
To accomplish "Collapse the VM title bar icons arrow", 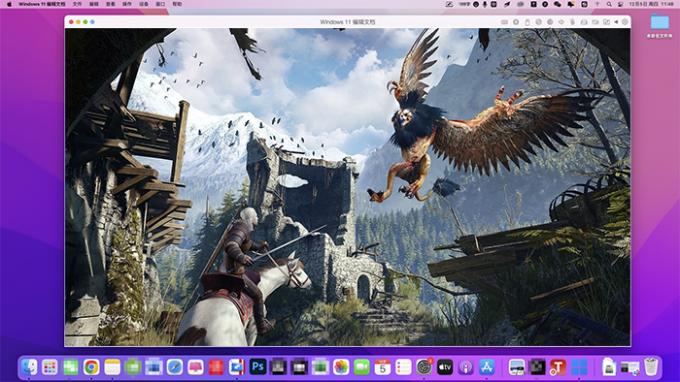I will tap(616, 22).
